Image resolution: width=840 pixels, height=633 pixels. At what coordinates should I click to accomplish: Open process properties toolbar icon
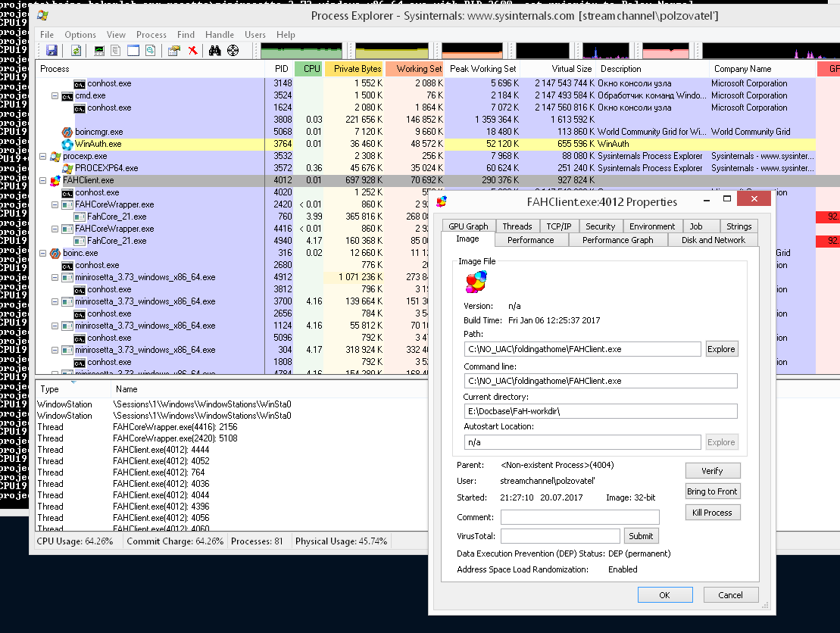[173, 50]
